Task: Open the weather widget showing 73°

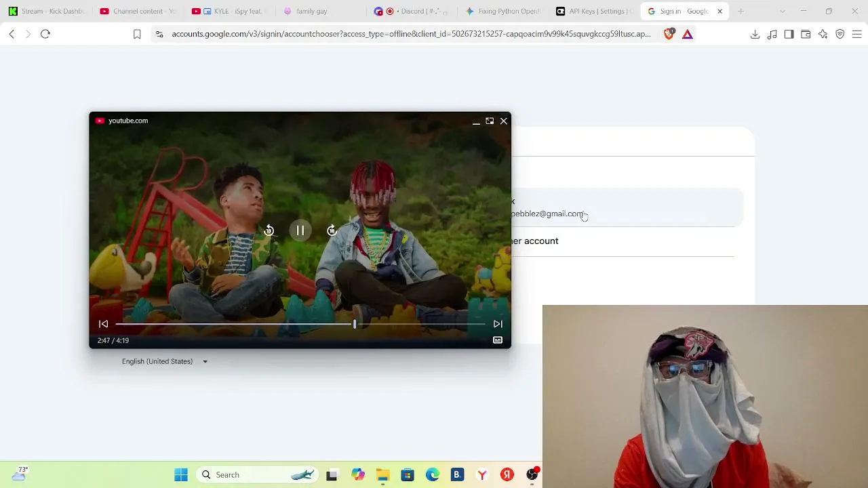Action: [x=19, y=474]
